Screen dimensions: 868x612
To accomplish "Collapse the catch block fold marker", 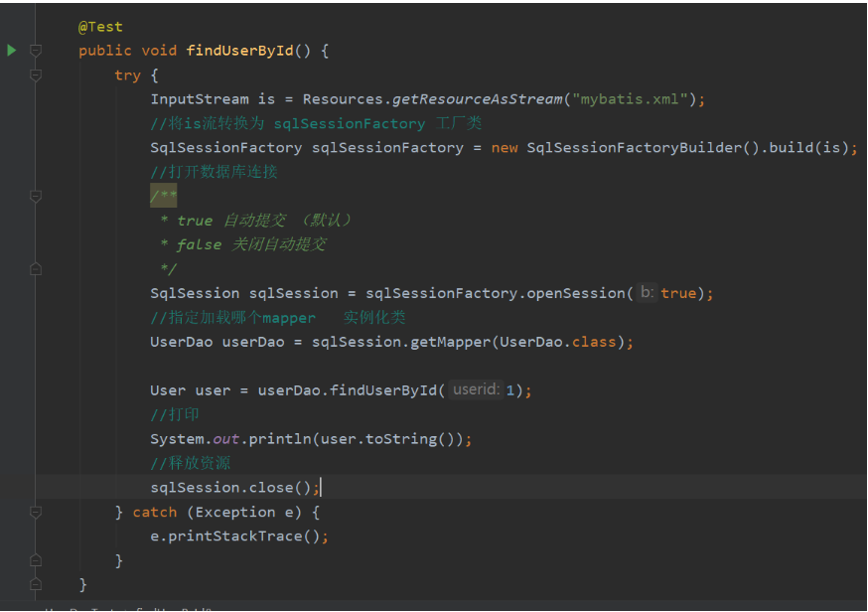I will (x=36, y=512).
